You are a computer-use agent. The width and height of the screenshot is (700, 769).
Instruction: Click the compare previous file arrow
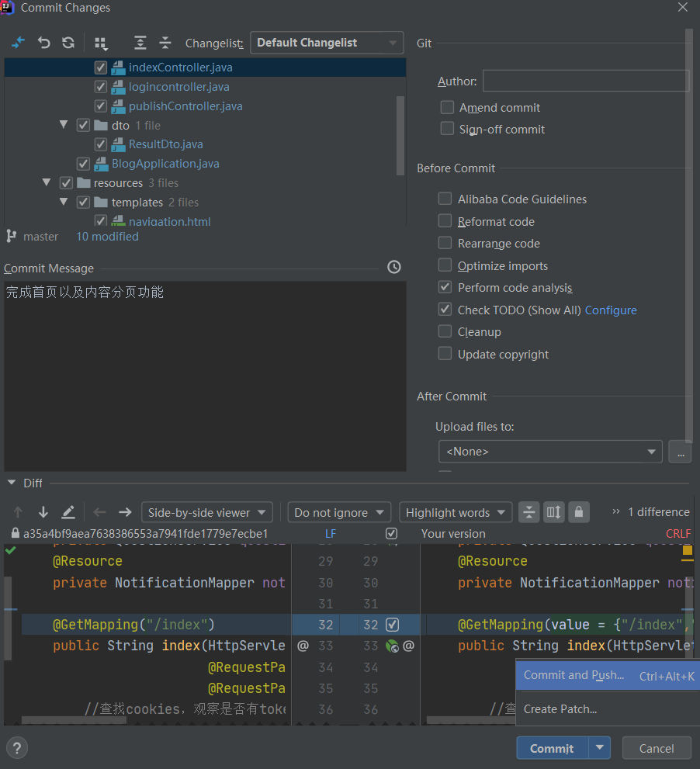(x=99, y=512)
